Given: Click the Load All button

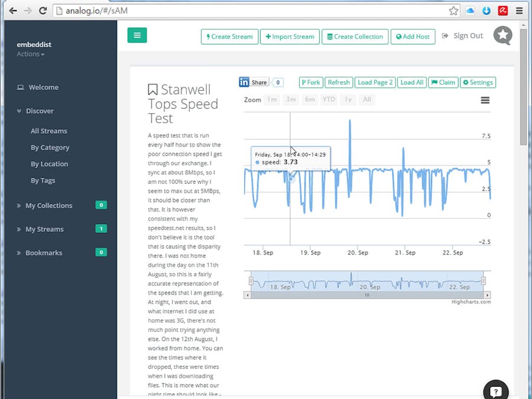Looking at the screenshot, I should pyautogui.click(x=412, y=82).
